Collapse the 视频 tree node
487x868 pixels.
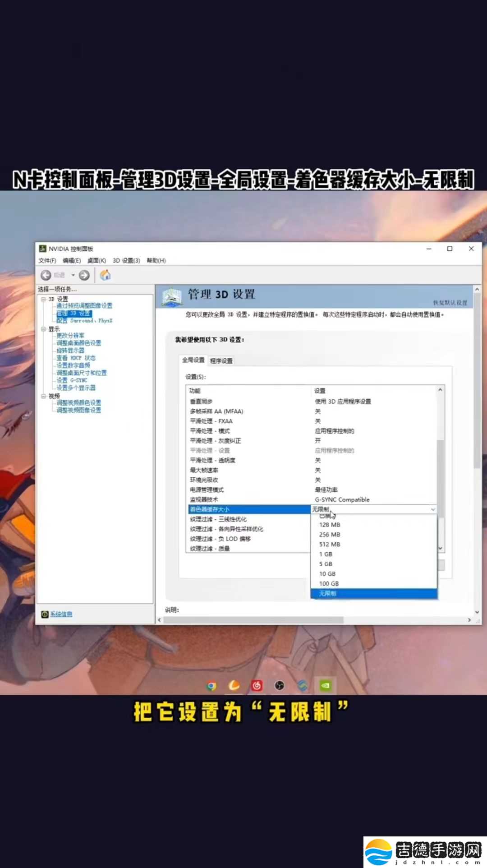(x=43, y=396)
